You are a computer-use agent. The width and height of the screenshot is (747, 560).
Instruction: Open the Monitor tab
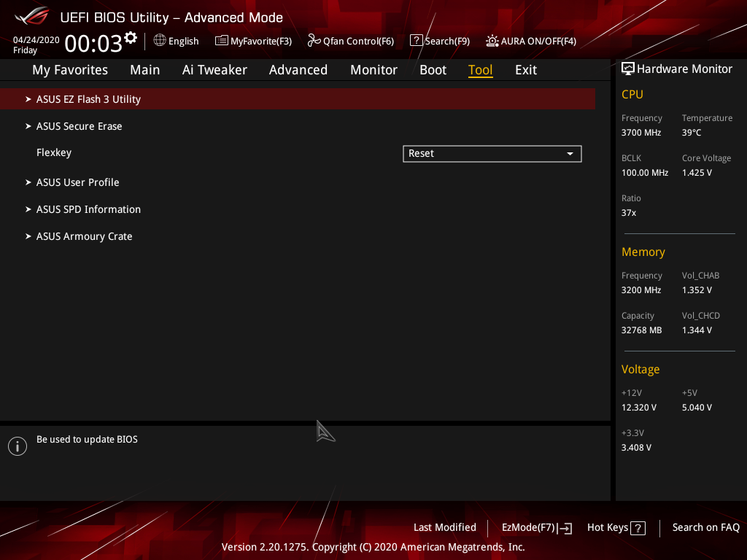[x=374, y=70]
